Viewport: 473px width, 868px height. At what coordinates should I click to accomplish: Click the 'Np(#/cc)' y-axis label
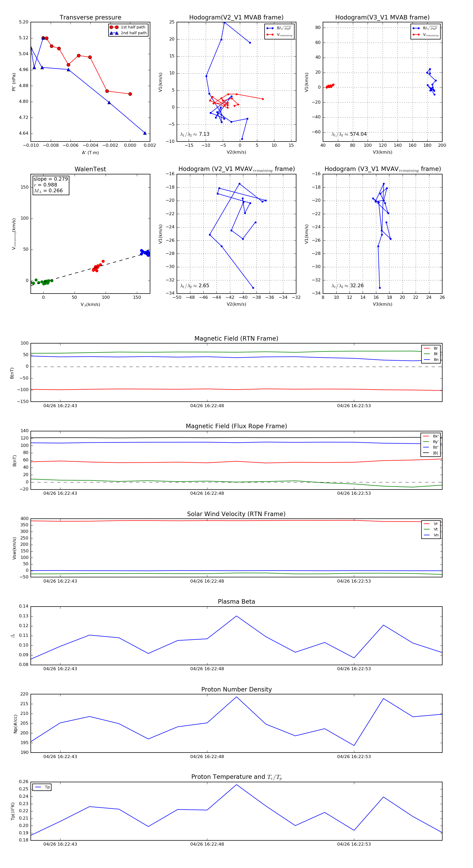[x=15, y=724]
